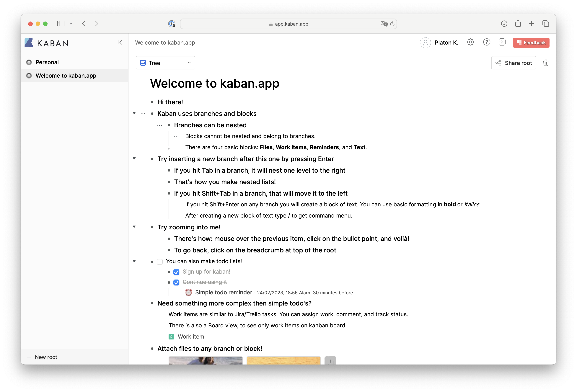The width and height of the screenshot is (577, 392).
Task: Click the Kaban logo
Action: [46, 43]
